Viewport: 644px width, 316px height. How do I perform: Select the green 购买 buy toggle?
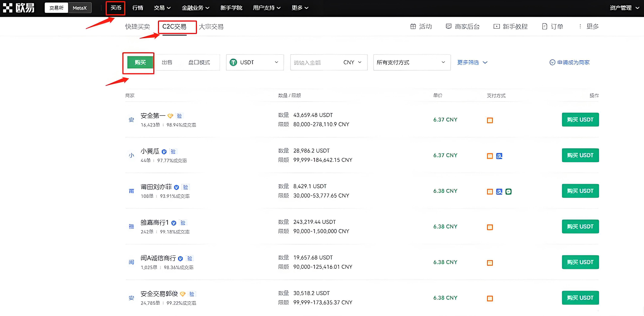pyautogui.click(x=140, y=62)
